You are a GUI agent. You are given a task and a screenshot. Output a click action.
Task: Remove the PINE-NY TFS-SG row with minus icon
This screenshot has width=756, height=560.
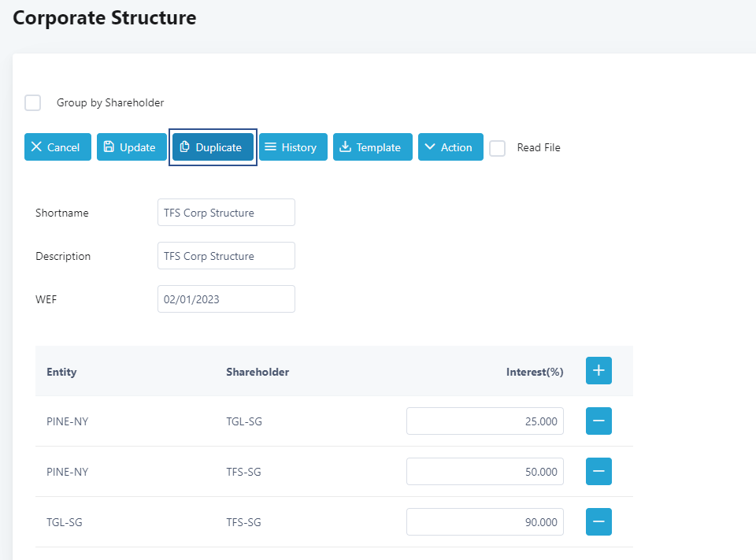tap(598, 472)
